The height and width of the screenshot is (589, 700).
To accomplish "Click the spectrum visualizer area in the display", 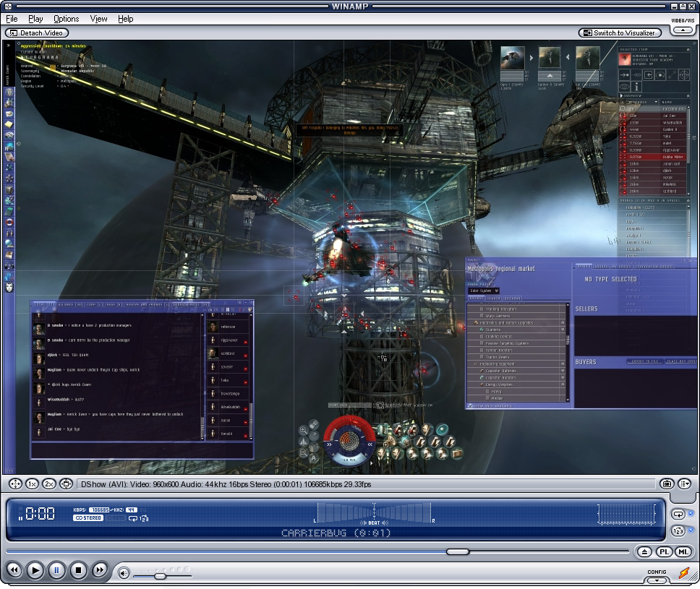I will [x=626, y=513].
